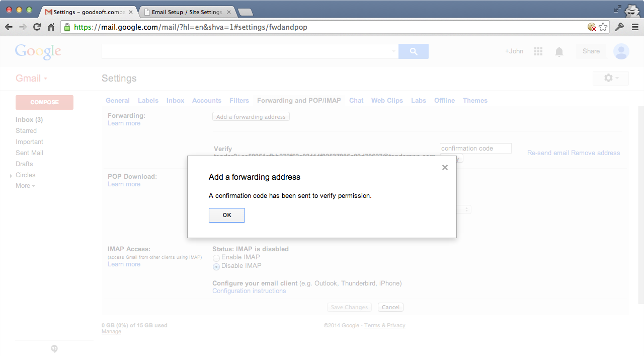Click the incognito icon in the title bar

coord(632,10)
